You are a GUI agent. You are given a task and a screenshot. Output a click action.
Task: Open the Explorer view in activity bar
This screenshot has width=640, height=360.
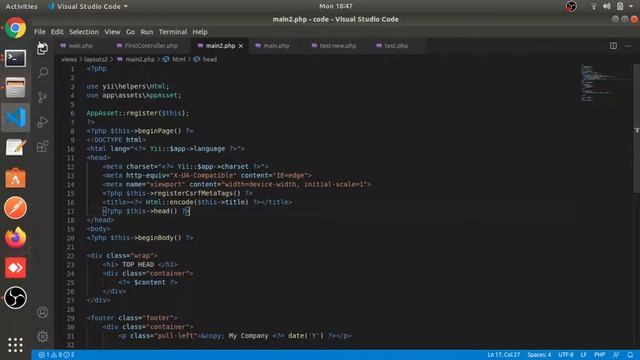point(42,49)
